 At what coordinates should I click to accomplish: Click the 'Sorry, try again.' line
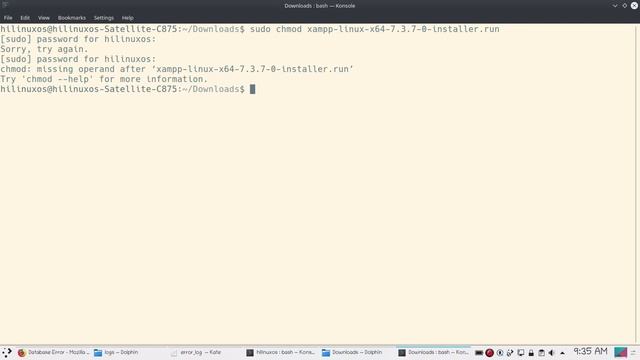tap(44, 49)
